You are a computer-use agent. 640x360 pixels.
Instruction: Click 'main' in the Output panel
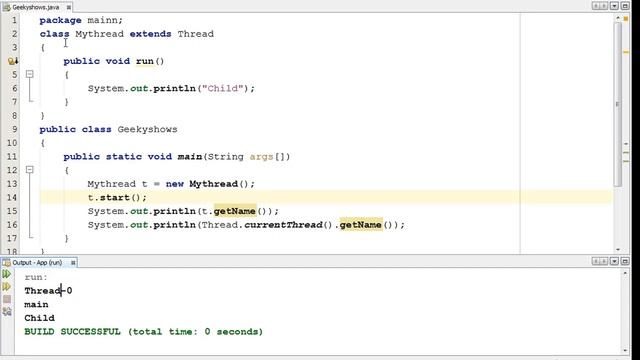pos(36,304)
